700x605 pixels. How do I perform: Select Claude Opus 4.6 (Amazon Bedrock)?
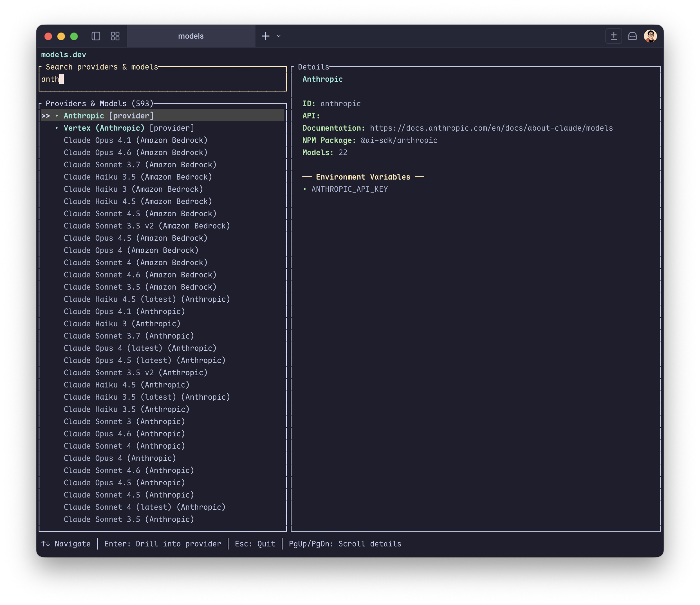[x=135, y=153]
